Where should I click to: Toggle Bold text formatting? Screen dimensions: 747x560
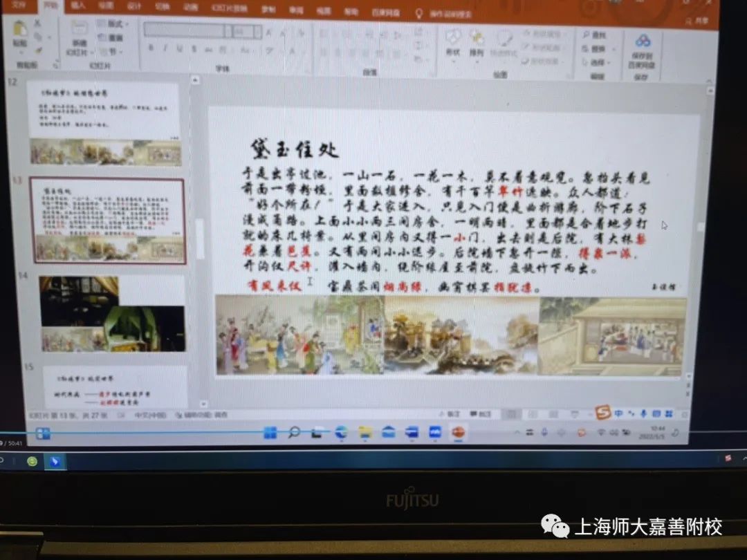[x=151, y=48]
